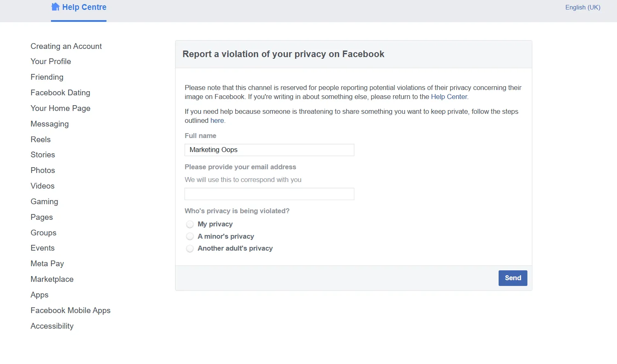Select the My privacy radio button

click(190, 224)
